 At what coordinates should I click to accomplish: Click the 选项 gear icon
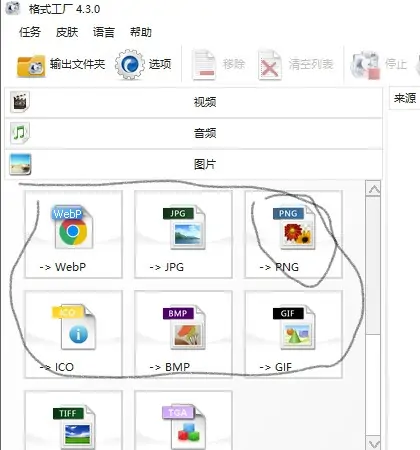coord(130,64)
